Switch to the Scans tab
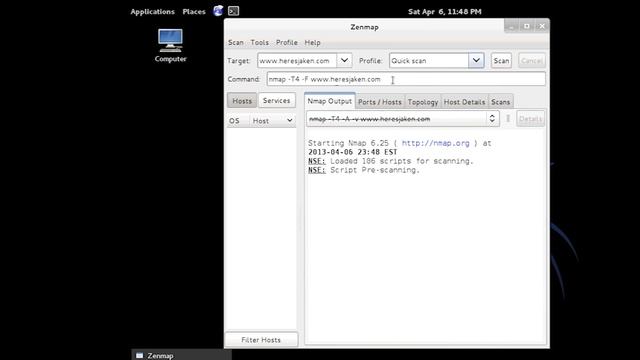Viewport: 640px width, 360px height. pos(500,102)
